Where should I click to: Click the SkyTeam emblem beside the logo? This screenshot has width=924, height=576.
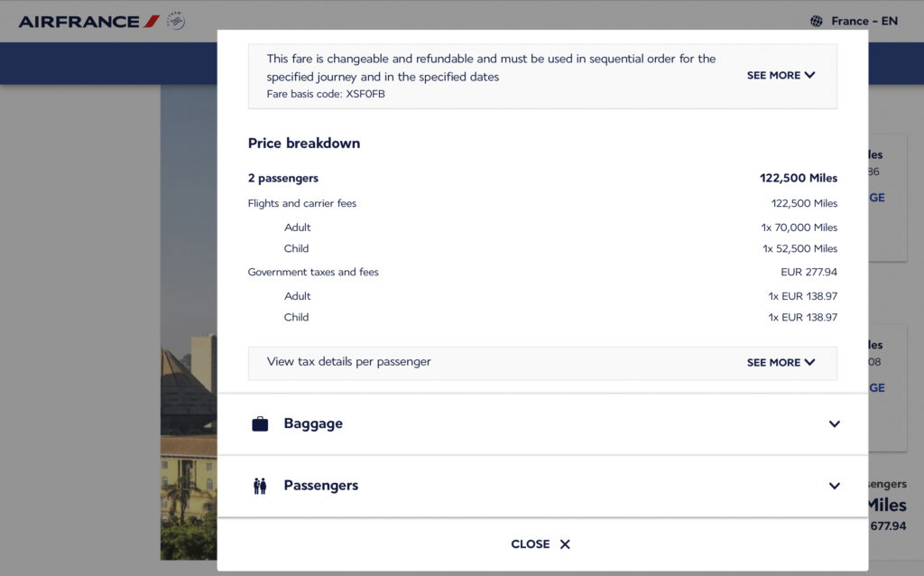point(176,21)
